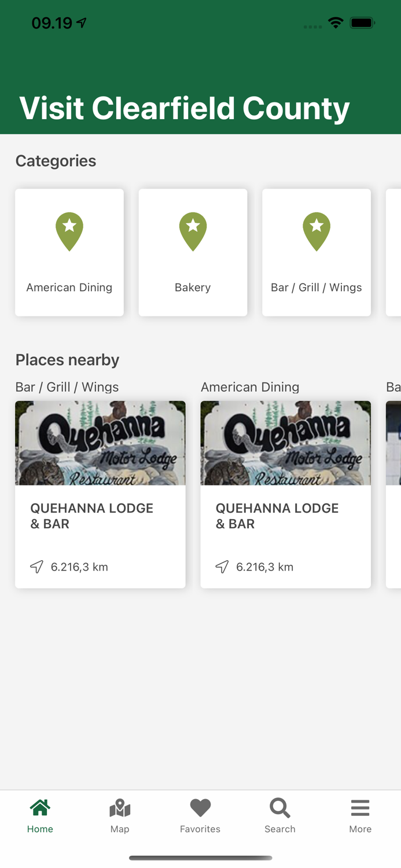Viewport: 401px width, 868px height.
Task: Tap the Search magnifier icon
Action: coord(280,808)
